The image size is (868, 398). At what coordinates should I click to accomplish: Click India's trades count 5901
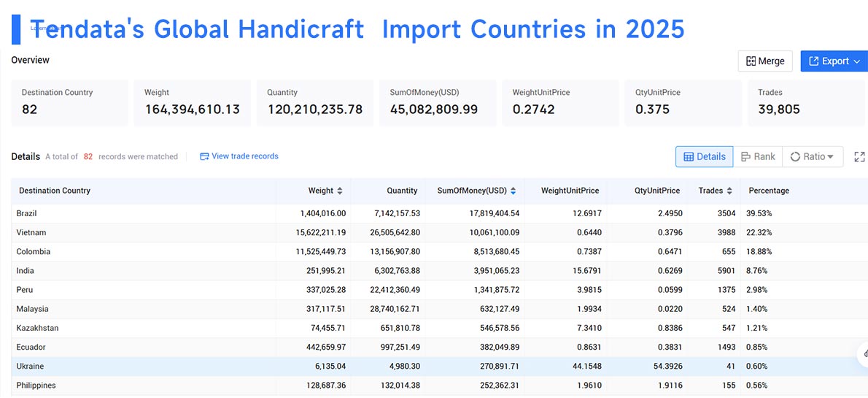click(x=725, y=270)
